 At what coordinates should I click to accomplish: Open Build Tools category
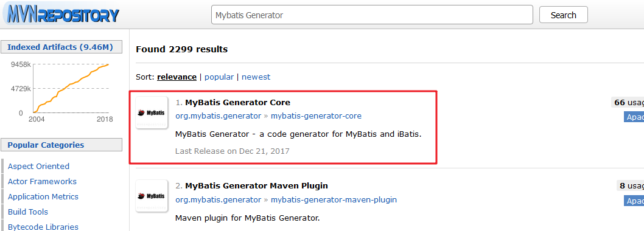[x=28, y=212]
